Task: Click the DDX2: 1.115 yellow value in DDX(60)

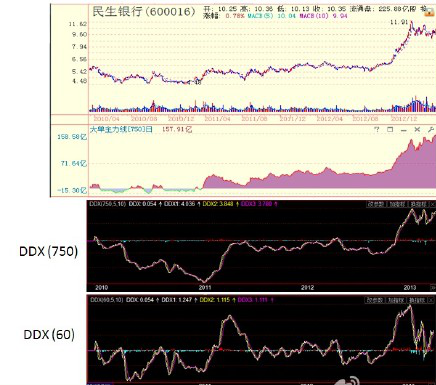Action: [x=215, y=300]
